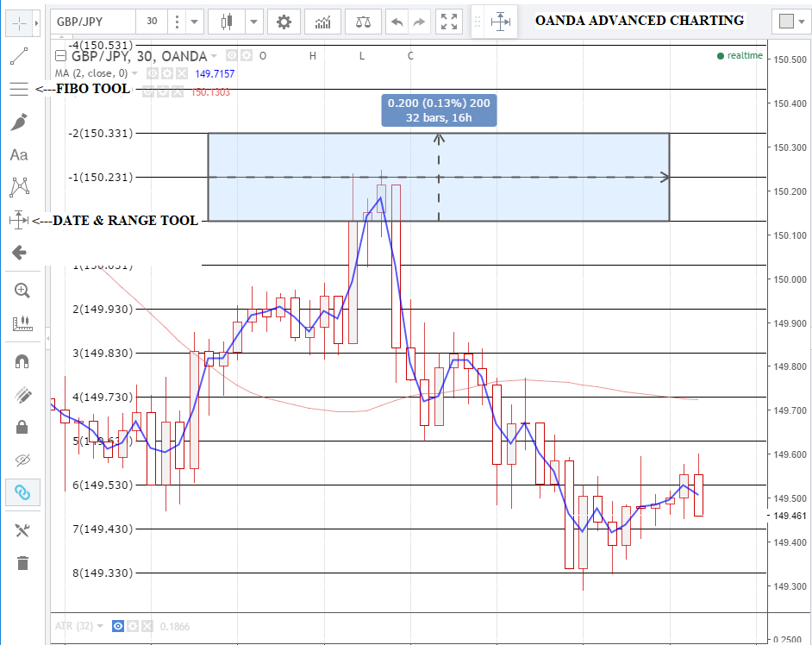Toggle fullscreen mode button
The image size is (812, 645).
(448, 22)
